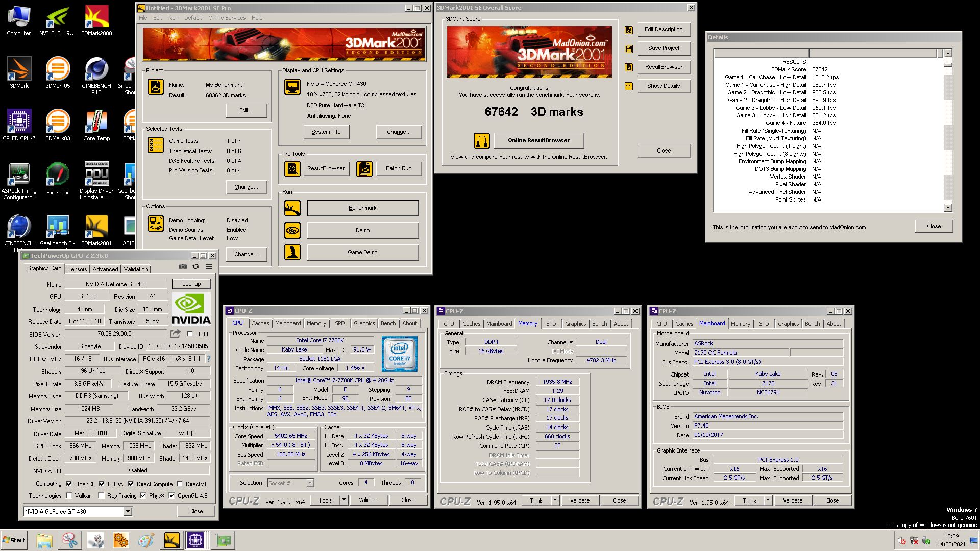Open the Validation tab in GPU-Z
This screenshot has width=980, height=551.
click(136, 269)
